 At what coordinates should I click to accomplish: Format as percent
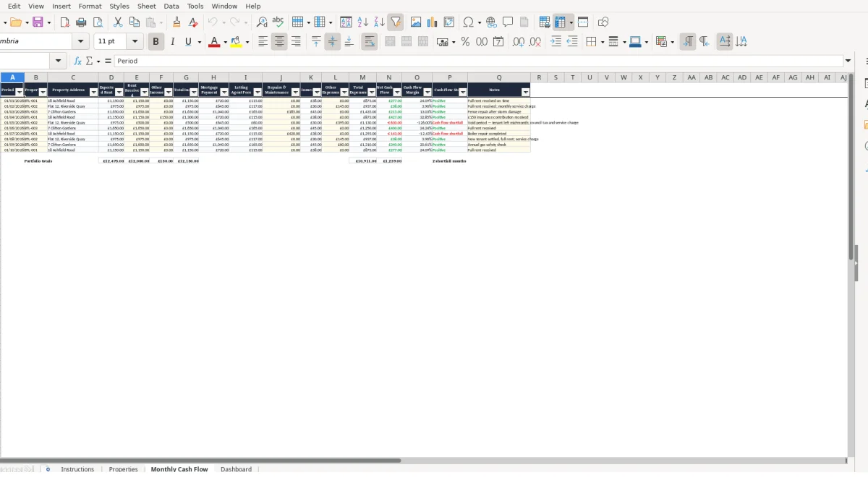coord(465,42)
